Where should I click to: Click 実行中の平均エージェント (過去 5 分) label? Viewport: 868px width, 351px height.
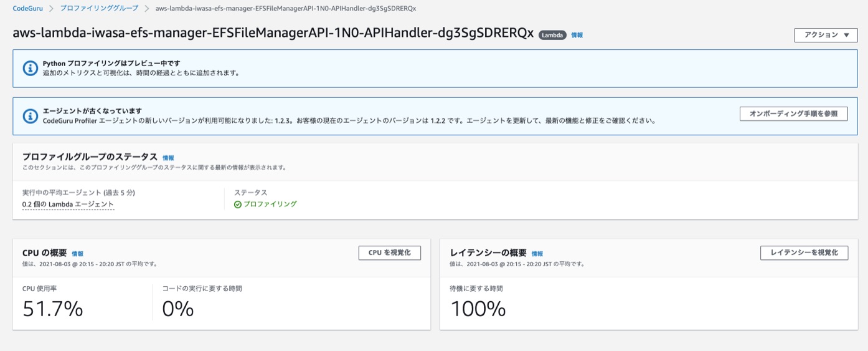(78, 193)
